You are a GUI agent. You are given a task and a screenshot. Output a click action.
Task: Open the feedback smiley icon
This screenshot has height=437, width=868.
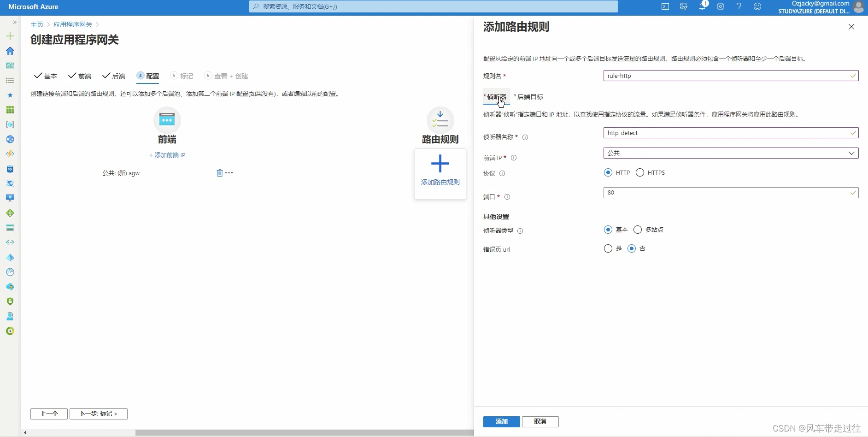point(757,6)
